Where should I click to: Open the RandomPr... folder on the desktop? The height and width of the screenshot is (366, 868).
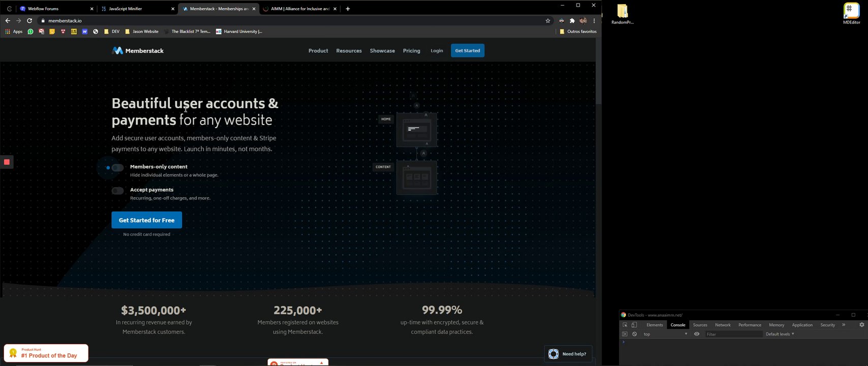click(x=622, y=14)
